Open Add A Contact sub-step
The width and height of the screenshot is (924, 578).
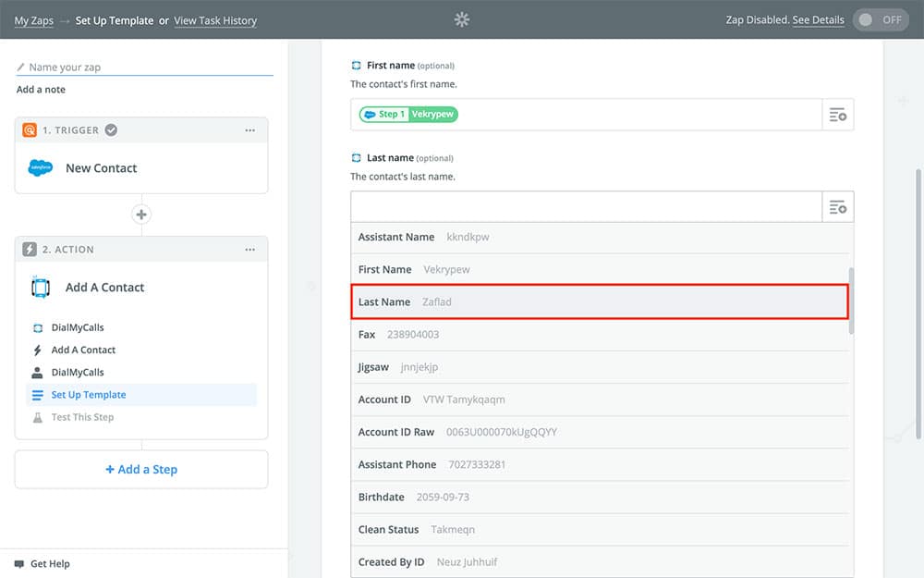pyautogui.click(x=83, y=350)
